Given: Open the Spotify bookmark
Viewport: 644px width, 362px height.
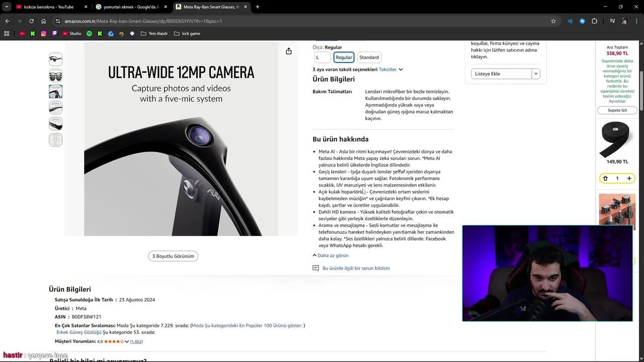Looking at the screenshot, I should tap(89, 34).
